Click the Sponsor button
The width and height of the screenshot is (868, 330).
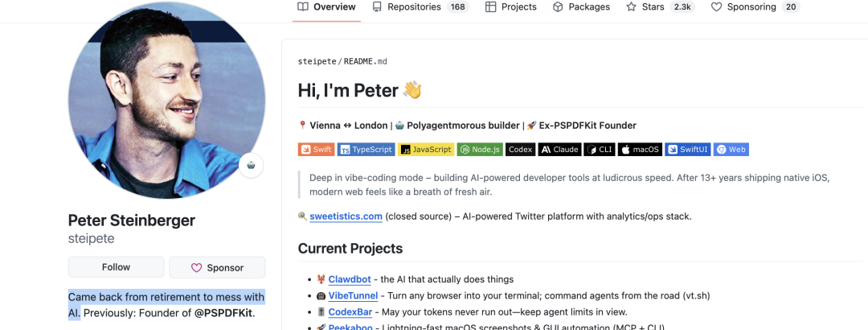click(217, 267)
